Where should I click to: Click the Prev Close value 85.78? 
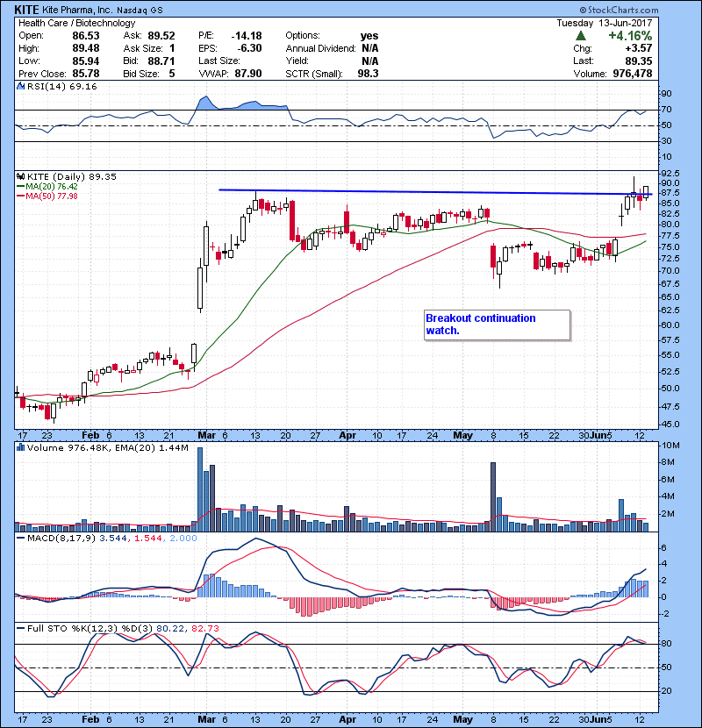(x=85, y=74)
